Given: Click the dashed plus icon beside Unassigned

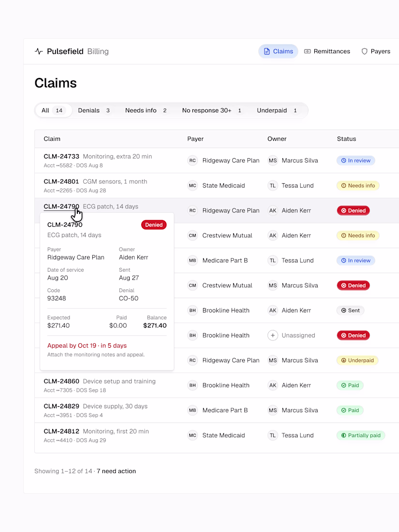Looking at the screenshot, I should point(273,335).
